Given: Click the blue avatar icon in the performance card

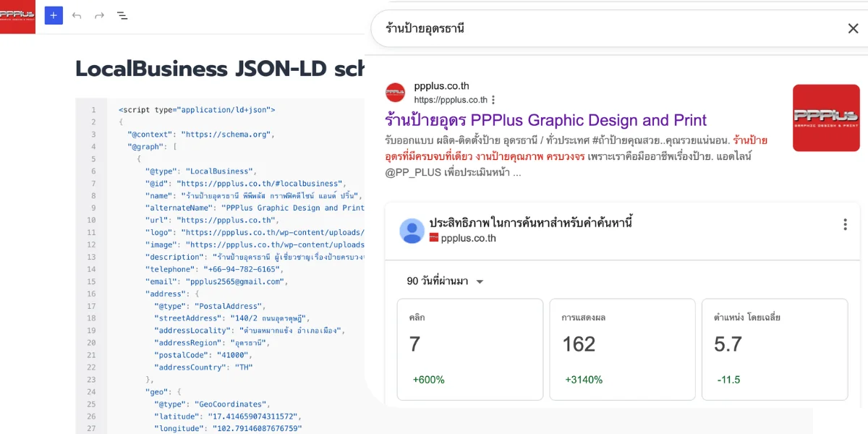Looking at the screenshot, I should click(412, 231).
